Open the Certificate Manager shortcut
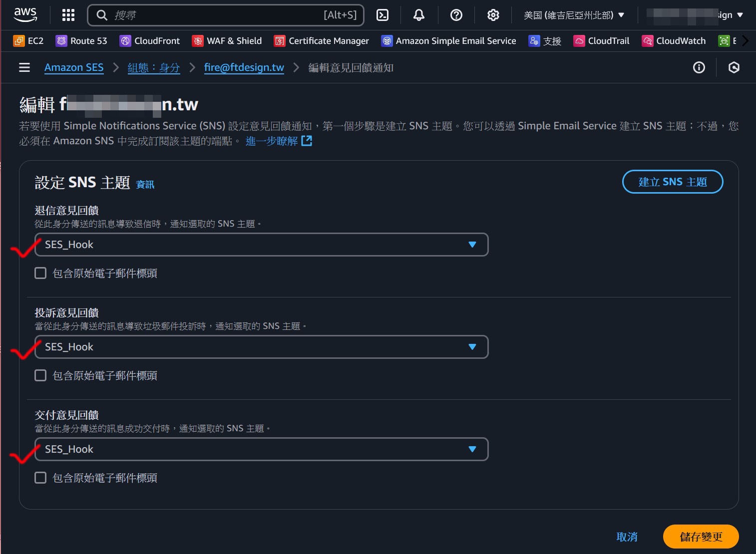756x554 pixels. (322, 41)
